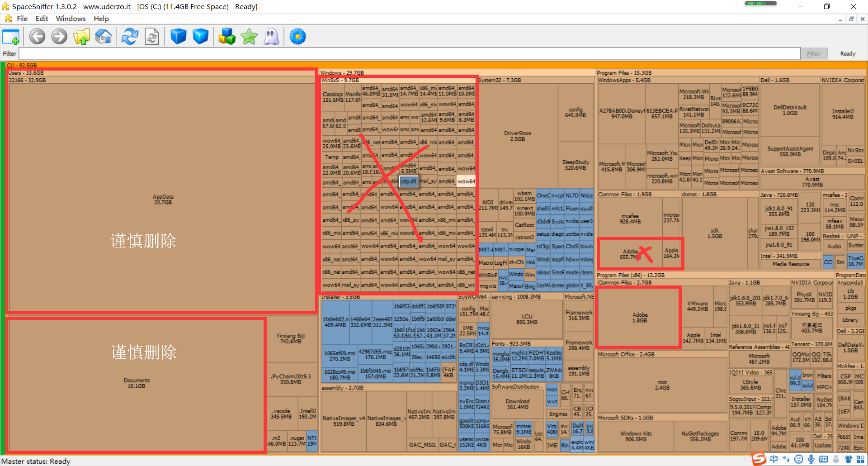The height and width of the screenshot is (466, 868).
Task: Click the go-up folder icon
Action: [81, 37]
